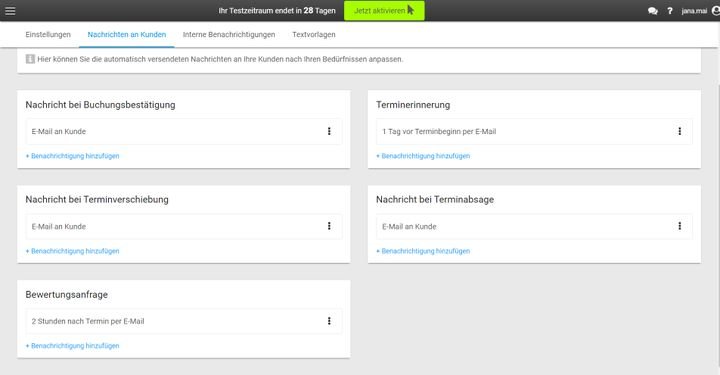The height and width of the screenshot is (375, 720).
Task: Open the jana.mai user account menu
Action: click(700, 11)
